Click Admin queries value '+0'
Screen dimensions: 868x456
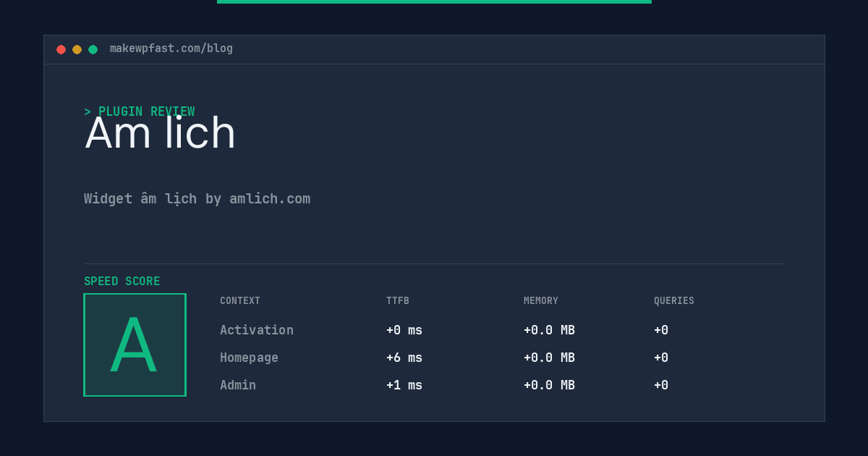click(x=661, y=385)
